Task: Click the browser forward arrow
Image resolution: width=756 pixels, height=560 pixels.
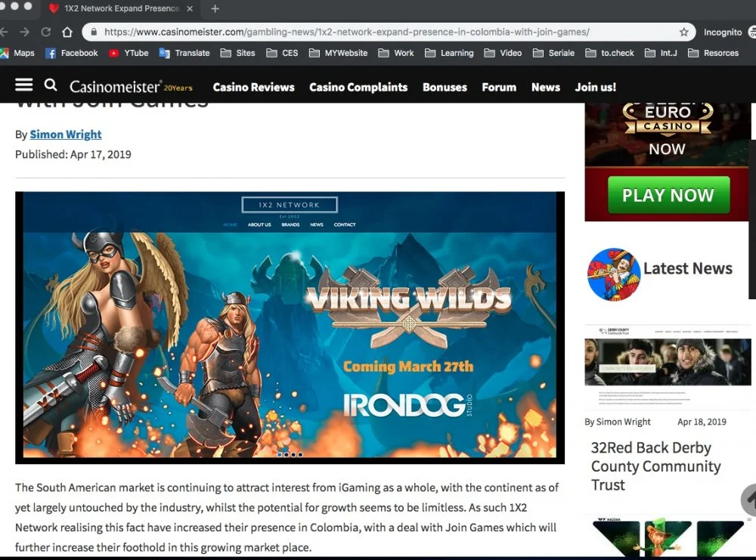Action: click(x=25, y=32)
